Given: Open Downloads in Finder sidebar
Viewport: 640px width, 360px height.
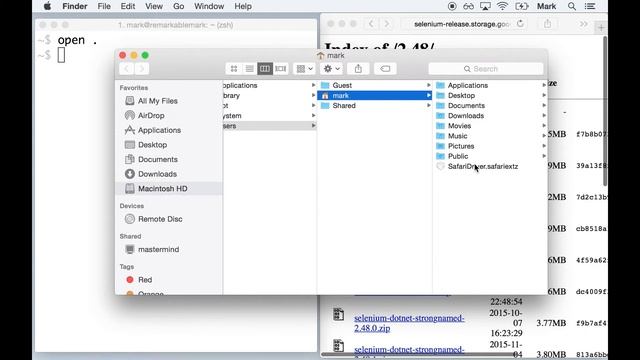Looking at the screenshot, I should pos(157,174).
